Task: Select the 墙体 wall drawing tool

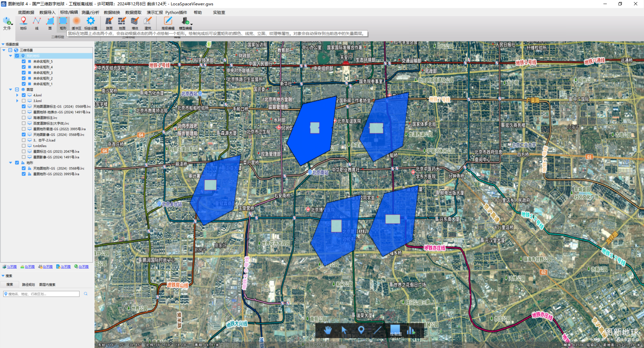Action: pyautogui.click(x=135, y=23)
